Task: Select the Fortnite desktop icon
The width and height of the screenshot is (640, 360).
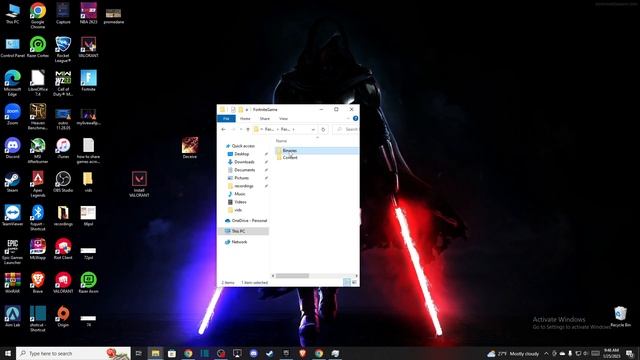Action: point(88,80)
